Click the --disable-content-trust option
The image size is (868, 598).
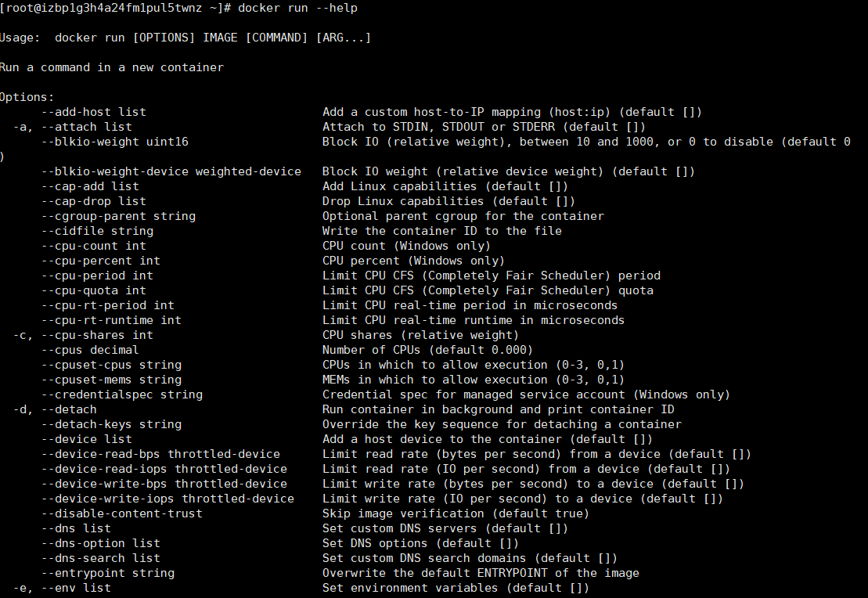click(x=122, y=513)
